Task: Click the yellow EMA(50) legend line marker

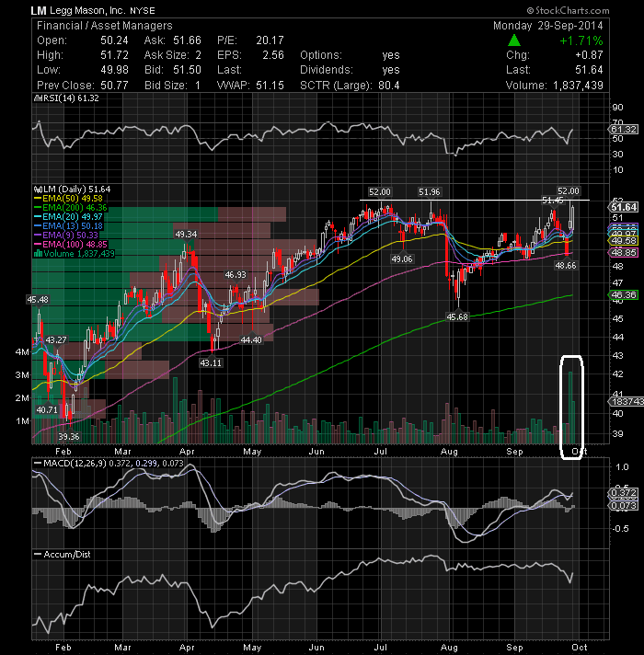Action: (38, 199)
